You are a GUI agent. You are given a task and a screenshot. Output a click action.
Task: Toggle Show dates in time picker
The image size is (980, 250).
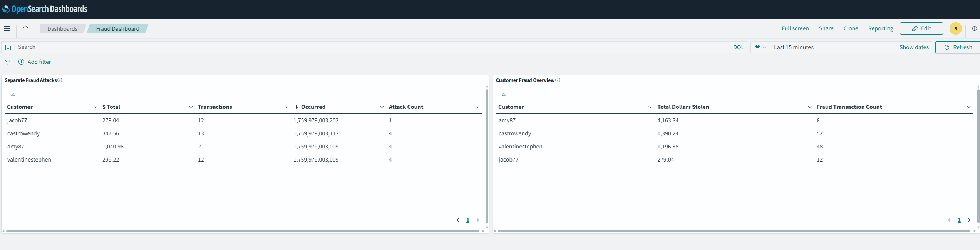tap(914, 47)
